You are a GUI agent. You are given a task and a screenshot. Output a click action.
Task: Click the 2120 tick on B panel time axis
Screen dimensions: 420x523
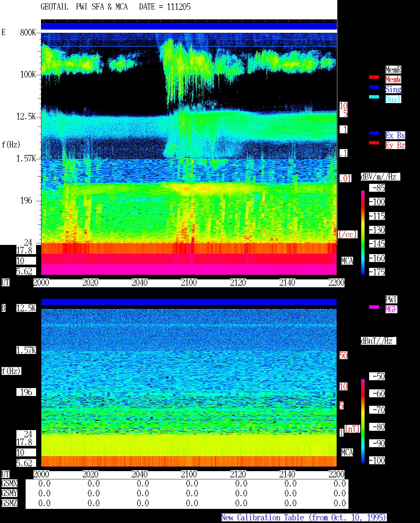tap(238, 474)
